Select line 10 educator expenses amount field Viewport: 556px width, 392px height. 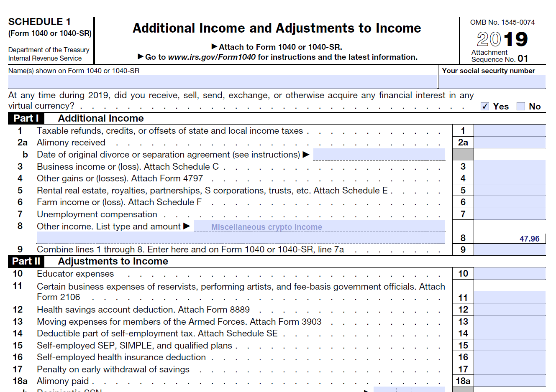(510, 273)
